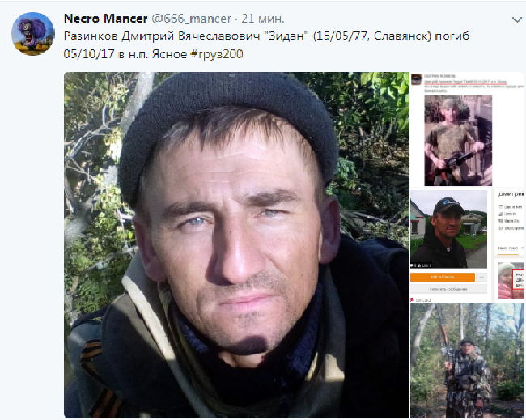This screenshot has height=420, width=526.
Task: Follow the #груз200 hashtag
Action: [x=217, y=54]
